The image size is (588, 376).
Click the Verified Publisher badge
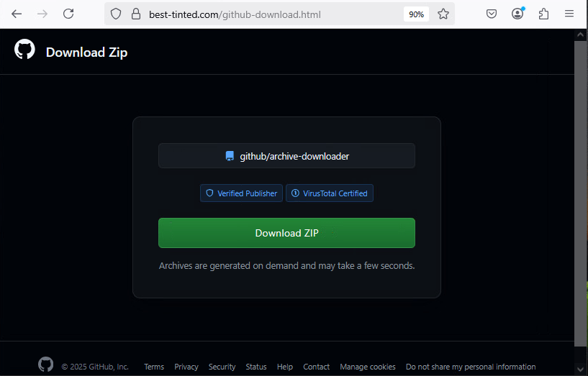point(241,193)
